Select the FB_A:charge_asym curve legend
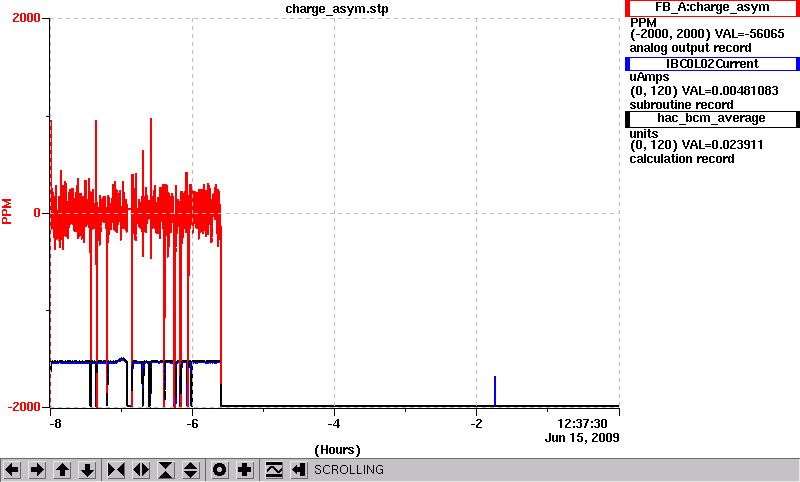The width and height of the screenshot is (800, 482). (x=712, y=8)
